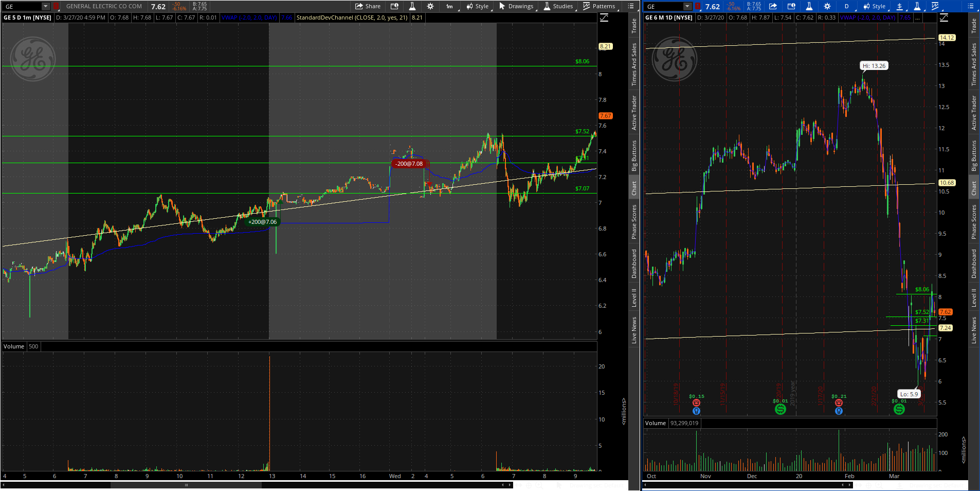Expand the left chart's GE symbol dropdown
The image size is (980, 491).
coord(46,6)
